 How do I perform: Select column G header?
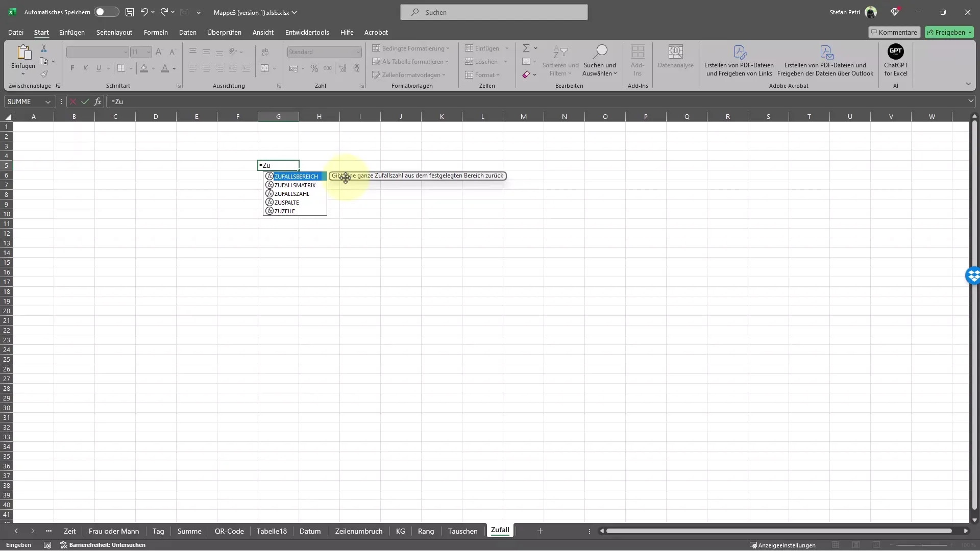(x=278, y=117)
